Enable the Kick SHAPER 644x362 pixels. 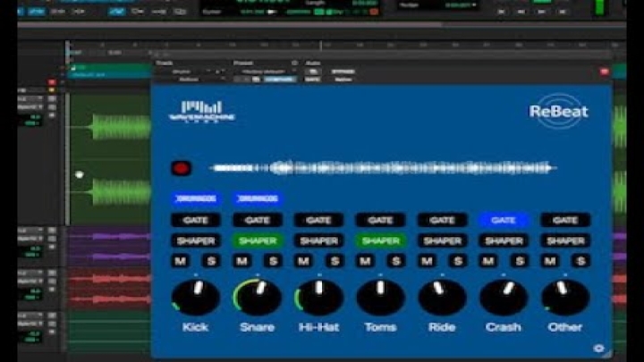point(196,241)
